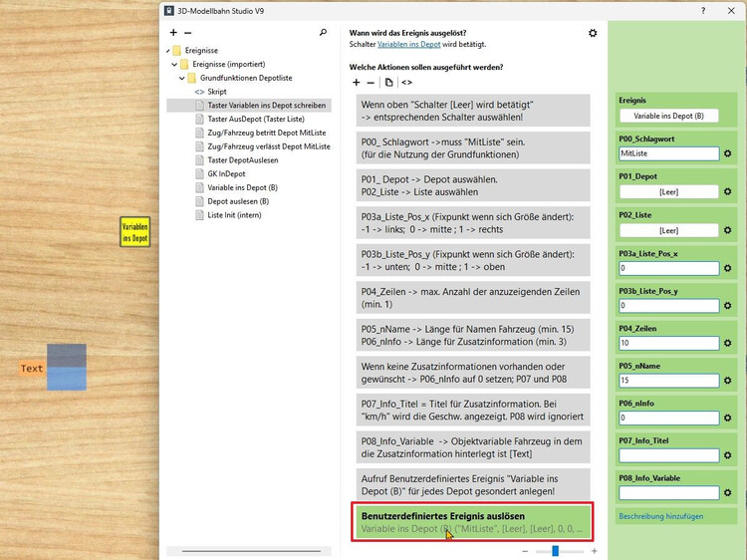This screenshot has width=747, height=560.
Task: Select comment 'P00_ Schlagwort ->muss MitListe sein'
Action: pos(472,148)
